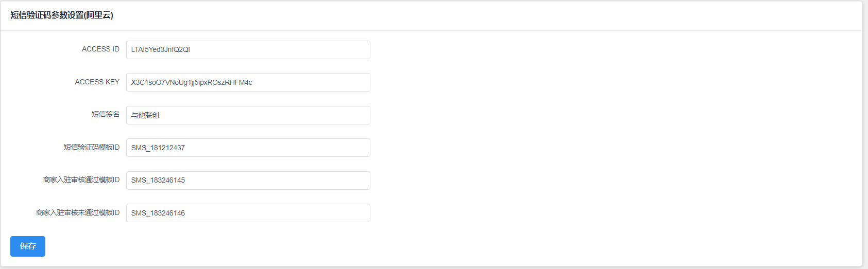Click the ACCESS ID label text
This screenshot has width=868, height=269.
click(x=100, y=49)
